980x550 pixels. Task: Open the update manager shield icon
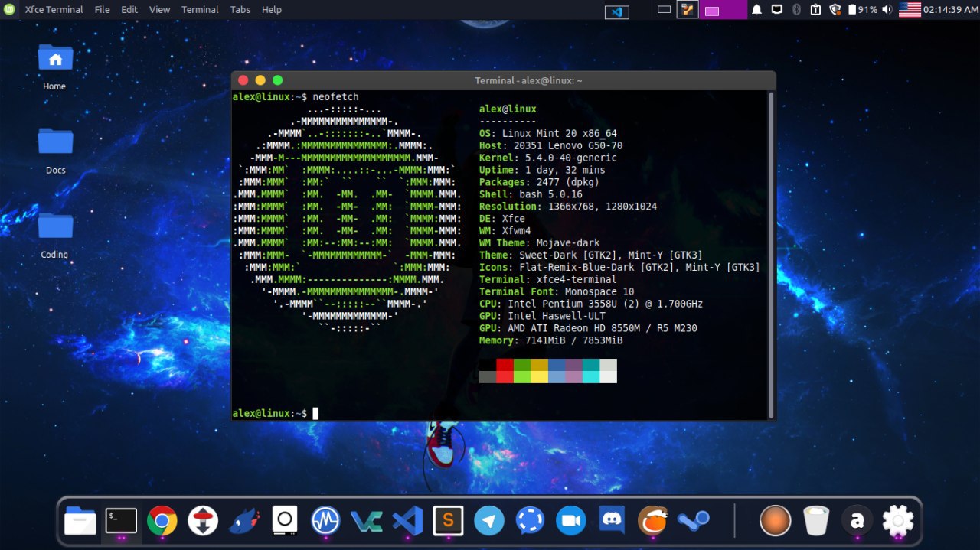pos(835,9)
